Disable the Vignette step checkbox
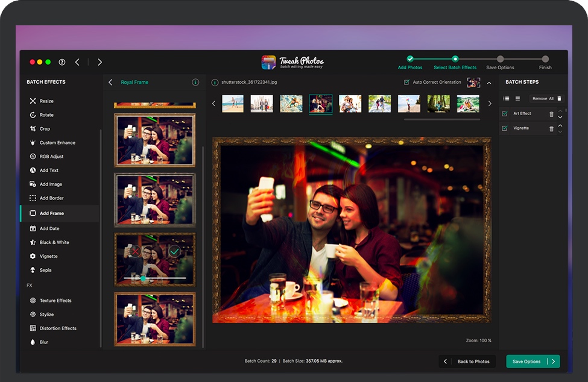 coord(505,128)
